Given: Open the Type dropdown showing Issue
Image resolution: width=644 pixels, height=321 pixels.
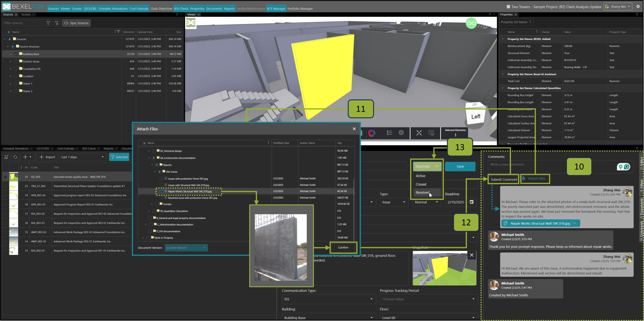Looking at the screenshot, I should (394, 202).
